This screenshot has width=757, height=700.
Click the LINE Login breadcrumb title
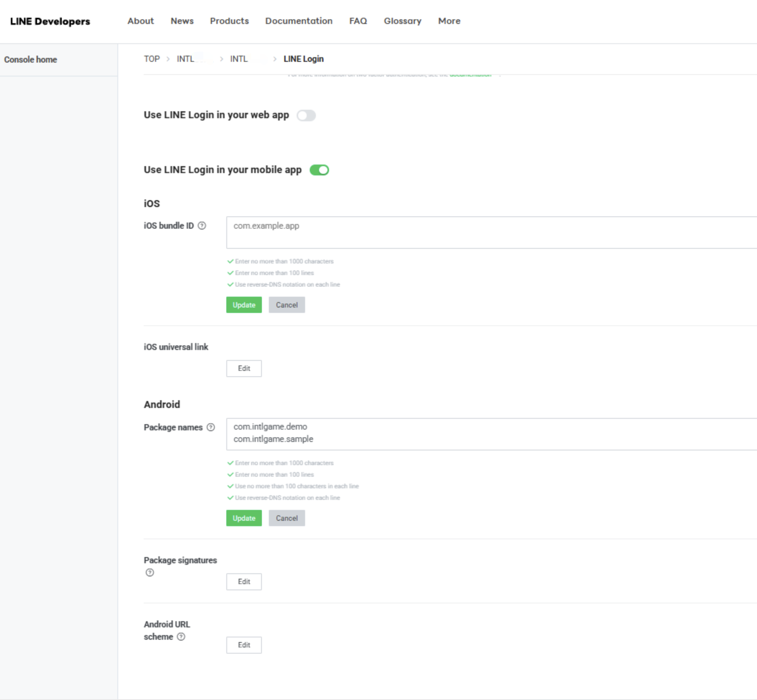(x=304, y=59)
